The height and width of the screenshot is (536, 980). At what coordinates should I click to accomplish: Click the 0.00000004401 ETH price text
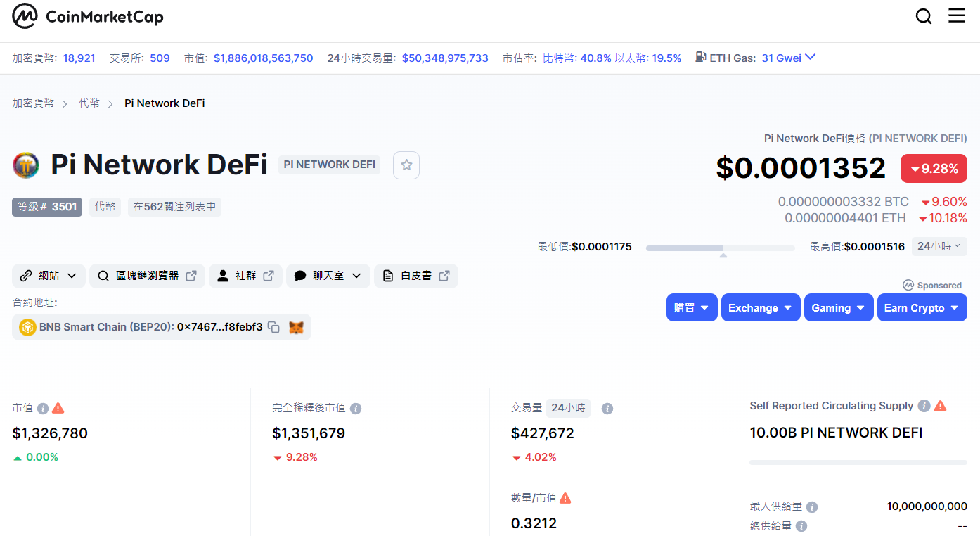(845, 218)
